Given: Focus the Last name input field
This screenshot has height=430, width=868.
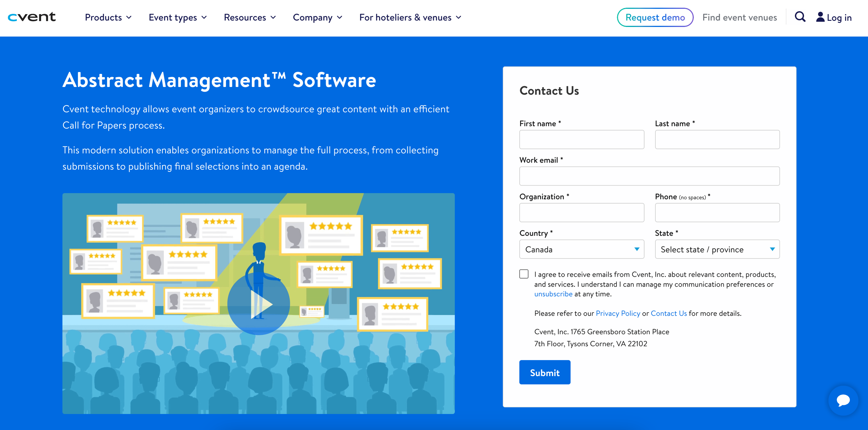Looking at the screenshot, I should tap(717, 140).
